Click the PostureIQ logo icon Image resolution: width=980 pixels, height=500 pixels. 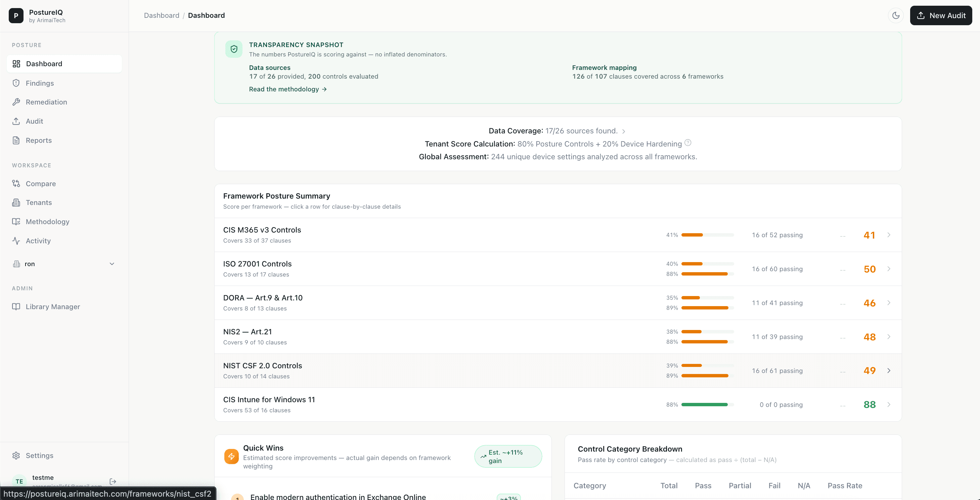coord(16,15)
